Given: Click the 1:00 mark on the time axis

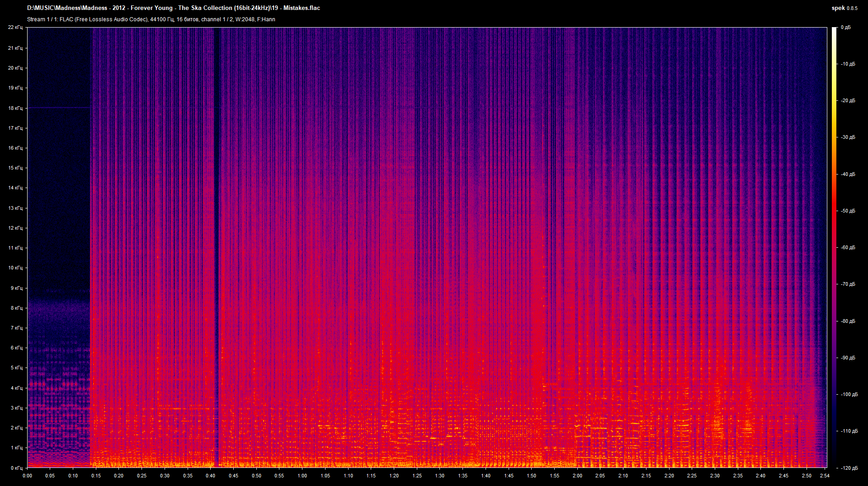Looking at the screenshot, I should click(302, 476).
